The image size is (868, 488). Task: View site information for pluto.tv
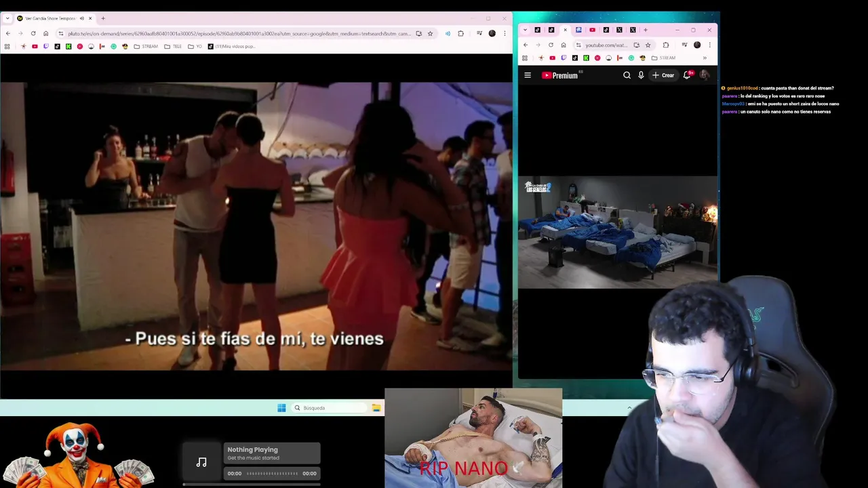(61, 33)
